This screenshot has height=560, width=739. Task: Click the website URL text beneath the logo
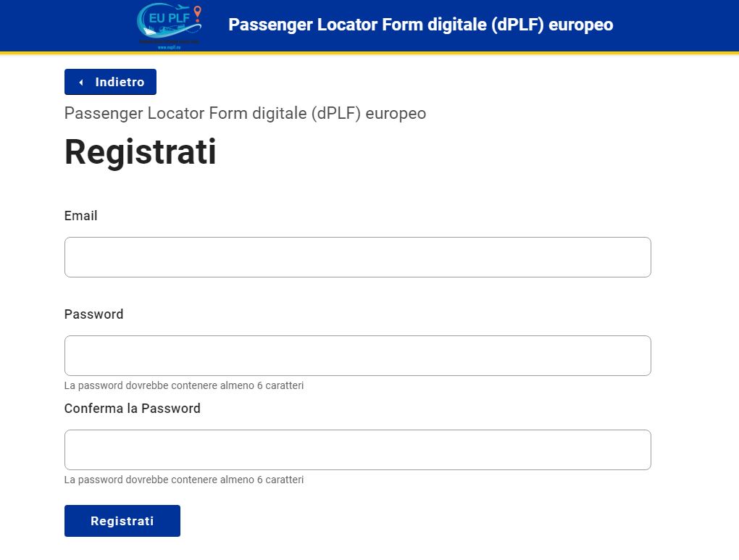pyautogui.click(x=170, y=47)
